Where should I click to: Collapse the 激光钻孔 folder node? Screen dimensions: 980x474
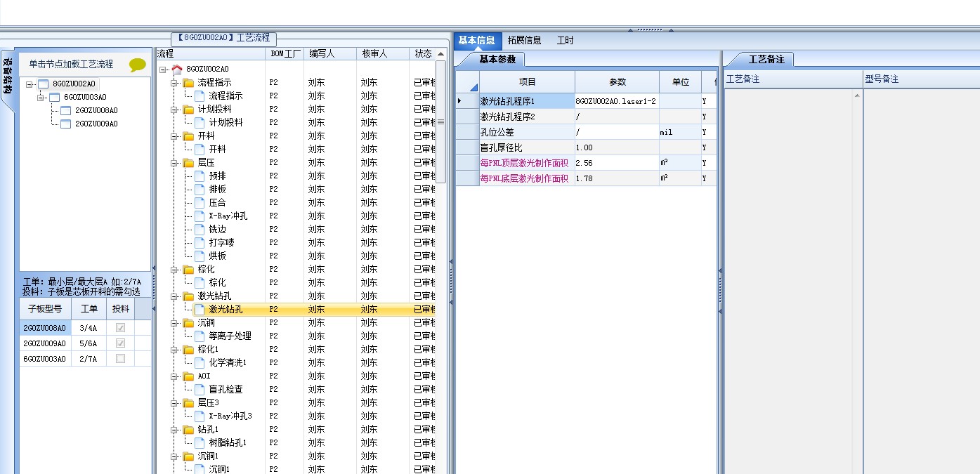(174, 296)
